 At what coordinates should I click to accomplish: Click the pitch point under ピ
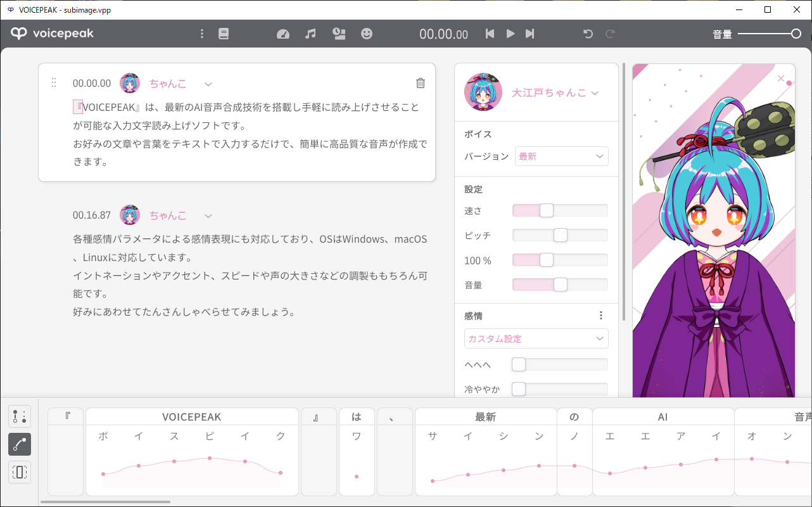210,458
